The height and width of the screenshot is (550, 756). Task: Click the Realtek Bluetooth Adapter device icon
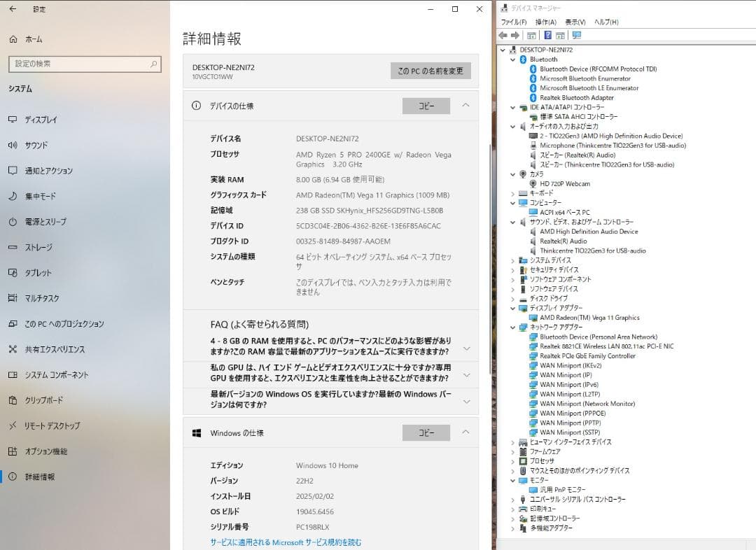point(533,97)
